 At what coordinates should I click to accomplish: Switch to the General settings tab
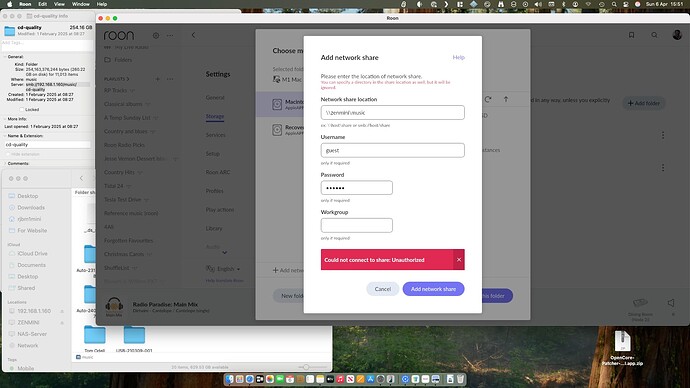tap(215, 98)
